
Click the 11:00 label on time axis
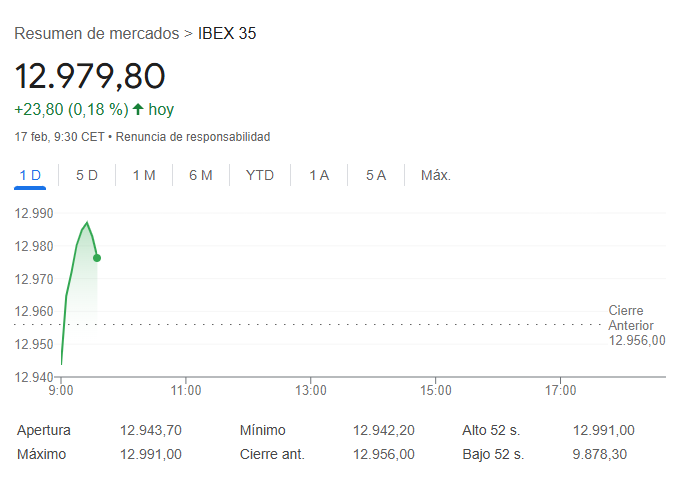pyautogui.click(x=186, y=390)
